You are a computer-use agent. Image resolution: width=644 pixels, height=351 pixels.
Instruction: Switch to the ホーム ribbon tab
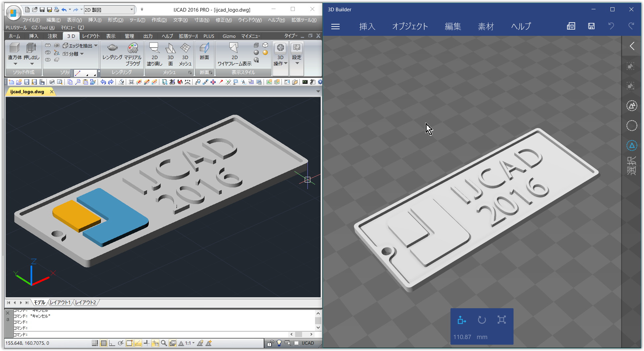[x=15, y=36]
